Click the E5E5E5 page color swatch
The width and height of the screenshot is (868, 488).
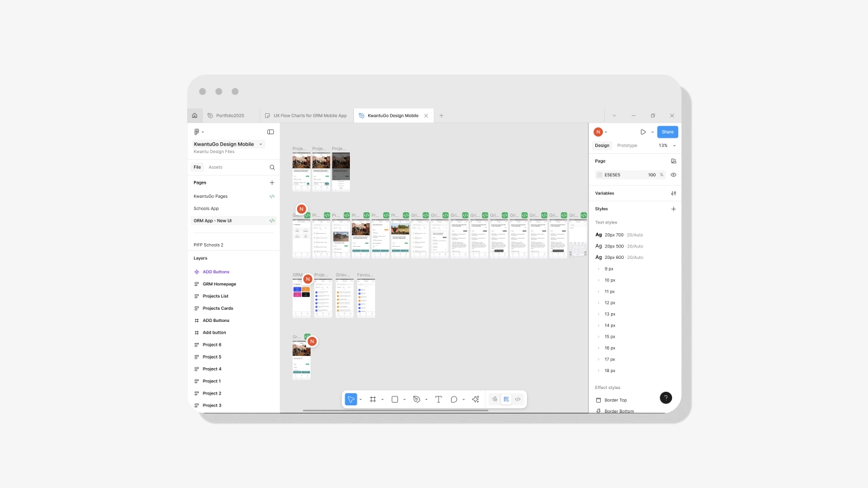click(x=599, y=175)
